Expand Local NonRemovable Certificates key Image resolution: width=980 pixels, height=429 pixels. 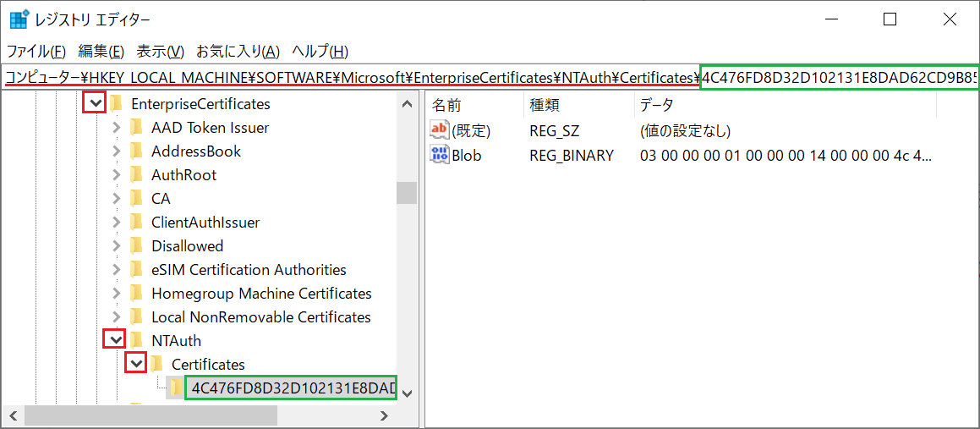[116, 317]
